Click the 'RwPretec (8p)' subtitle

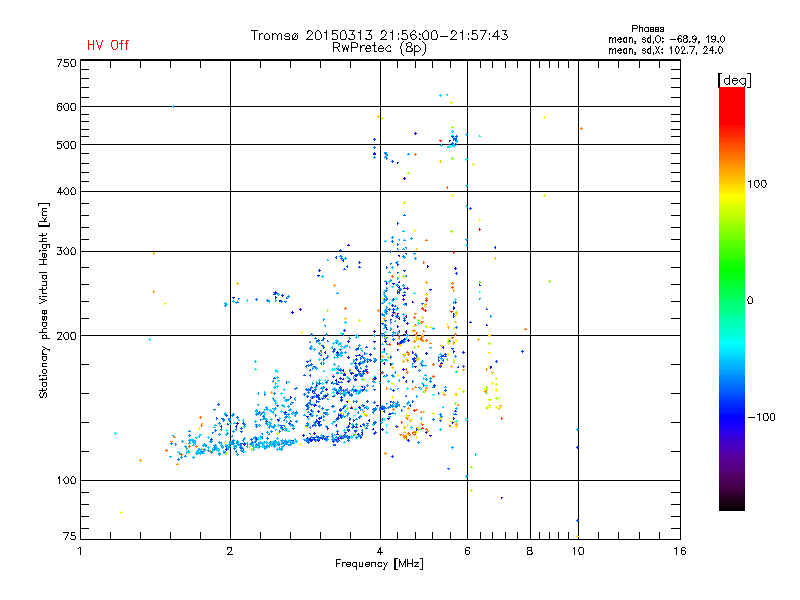[x=379, y=48]
